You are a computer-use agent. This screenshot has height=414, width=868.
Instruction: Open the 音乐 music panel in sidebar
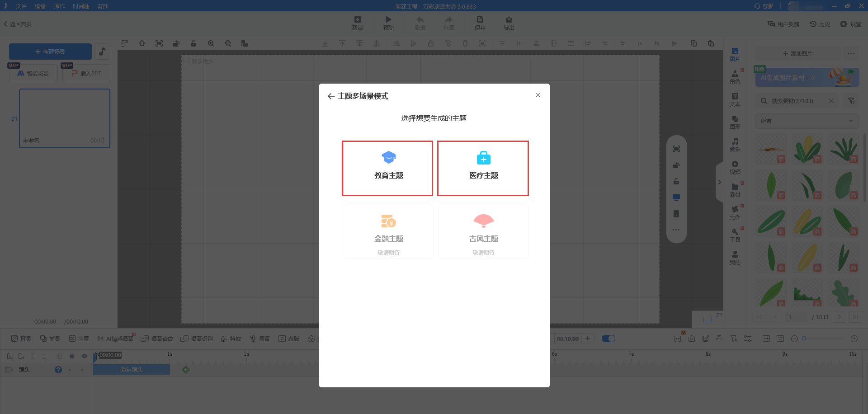(735, 145)
